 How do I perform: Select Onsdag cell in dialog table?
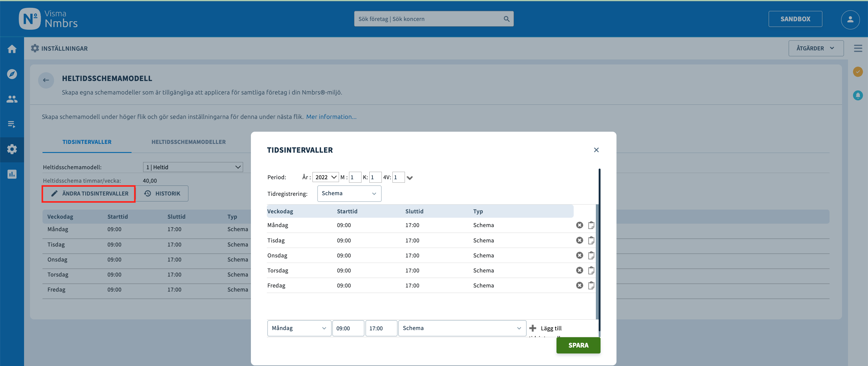click(277, 255)
